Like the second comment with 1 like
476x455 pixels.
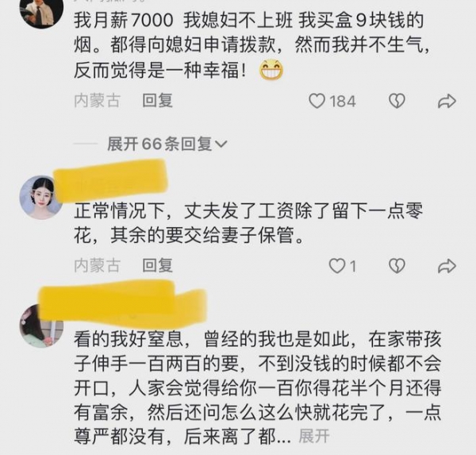[x=337, y=266]
